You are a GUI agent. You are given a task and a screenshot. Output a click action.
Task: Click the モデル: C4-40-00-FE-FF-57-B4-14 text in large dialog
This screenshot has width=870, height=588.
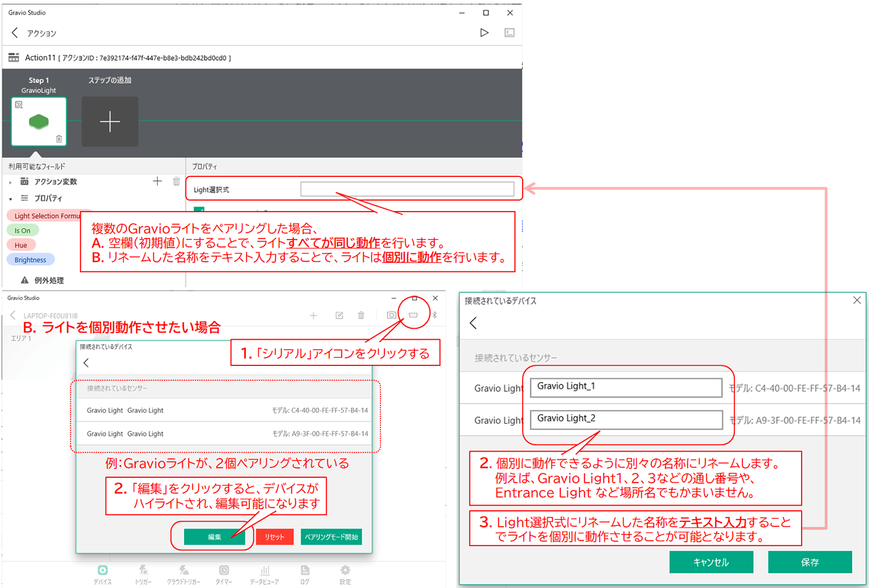(795, 388)
